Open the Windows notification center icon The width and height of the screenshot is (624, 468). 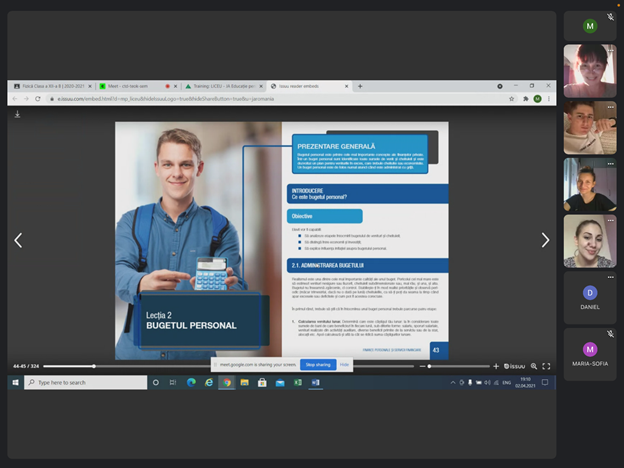point(545,382)
